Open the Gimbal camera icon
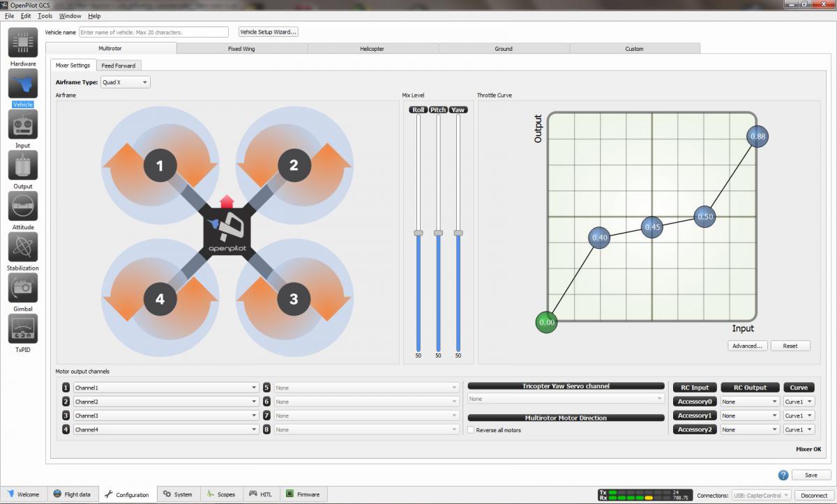This screenshot has width=837, height=504. coord(23,288)
